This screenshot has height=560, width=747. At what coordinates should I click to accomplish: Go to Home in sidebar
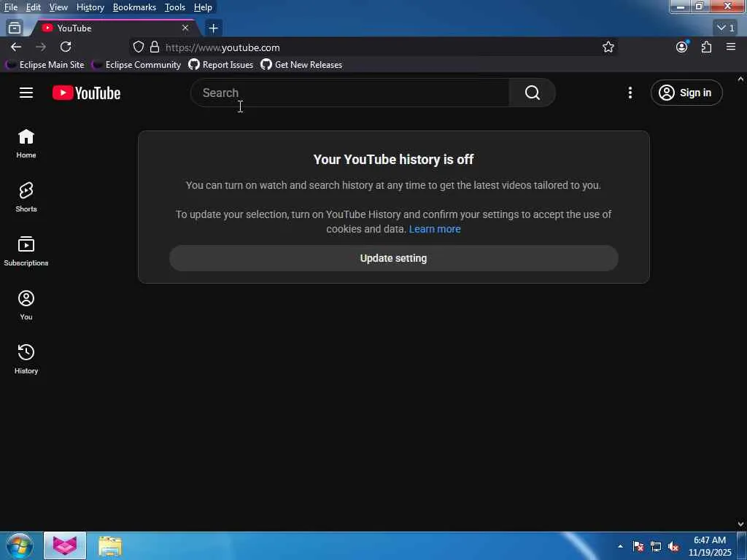26,144
